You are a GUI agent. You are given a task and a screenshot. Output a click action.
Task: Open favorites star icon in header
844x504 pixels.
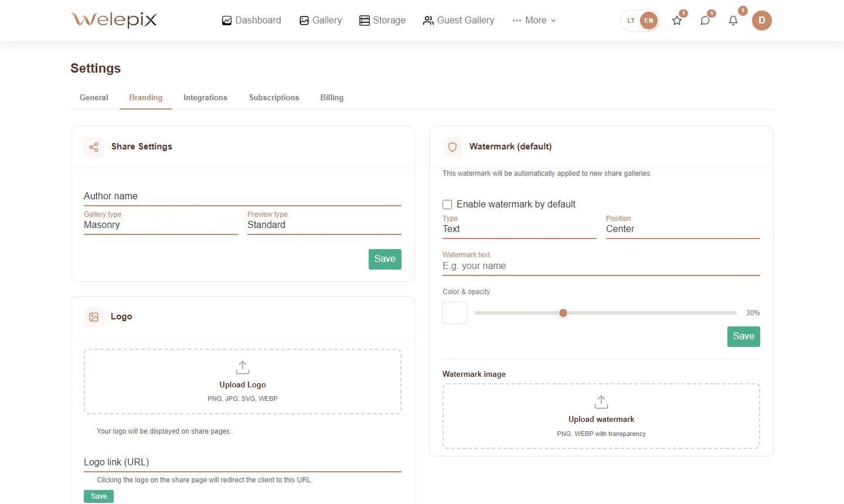(x=677, y=21)
